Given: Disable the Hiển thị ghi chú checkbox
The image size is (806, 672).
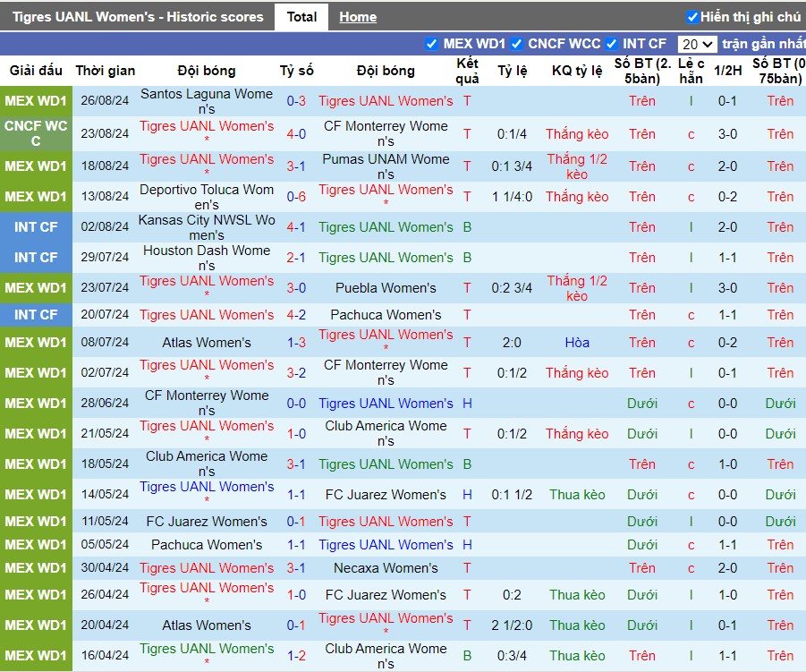Looking at the screenshot, I should coord(692,17).
